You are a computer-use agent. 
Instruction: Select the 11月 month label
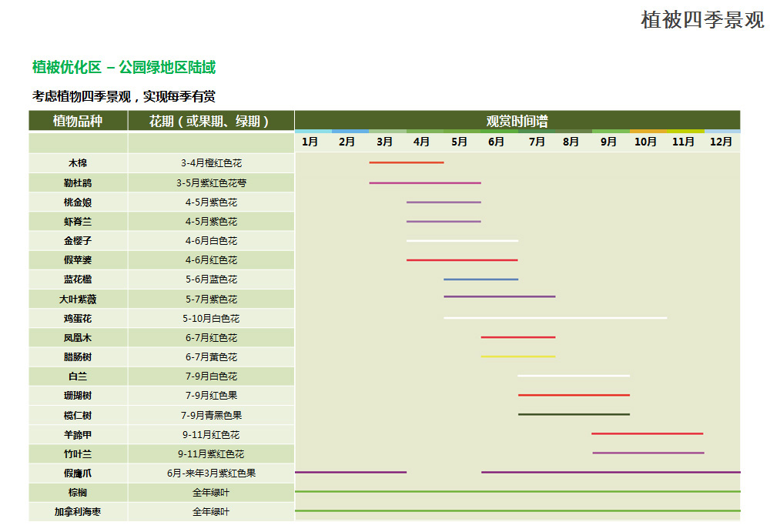coord(683,142)
